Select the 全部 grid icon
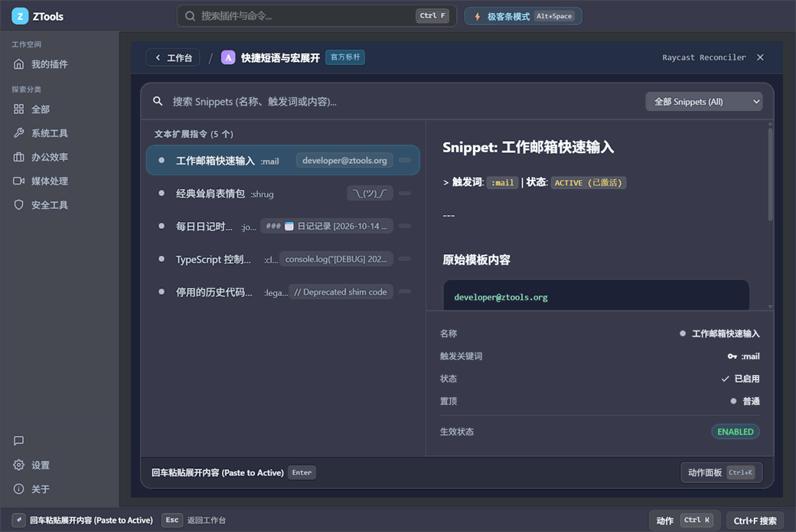This screenshot has width=796, height=532. coord(19,109)
